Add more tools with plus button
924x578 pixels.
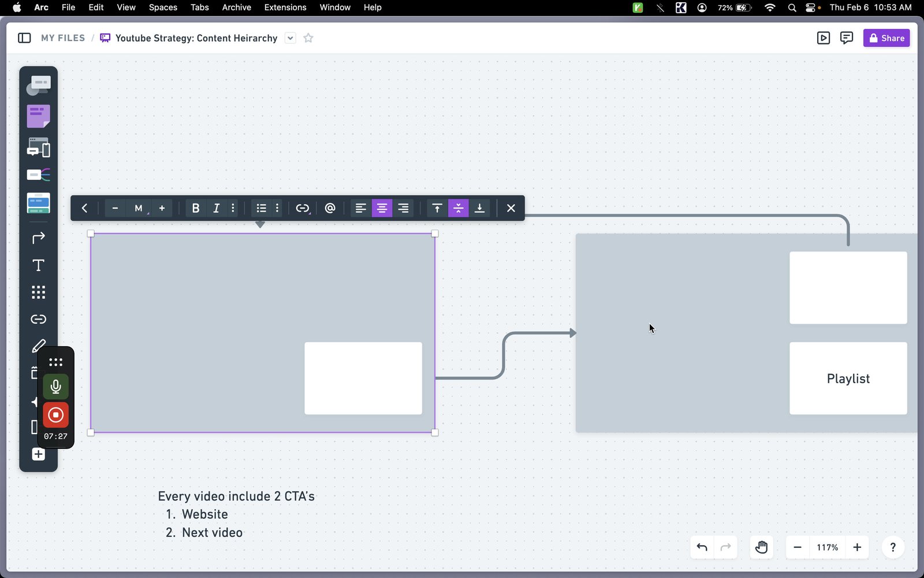click(38, 454)
